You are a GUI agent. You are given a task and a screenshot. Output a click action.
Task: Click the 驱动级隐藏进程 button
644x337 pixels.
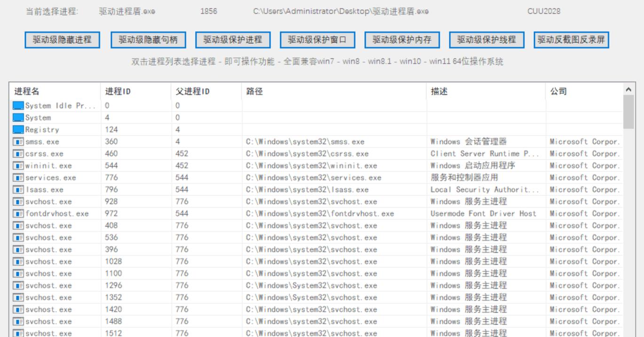pyautogui.click(x=63, y=40)
